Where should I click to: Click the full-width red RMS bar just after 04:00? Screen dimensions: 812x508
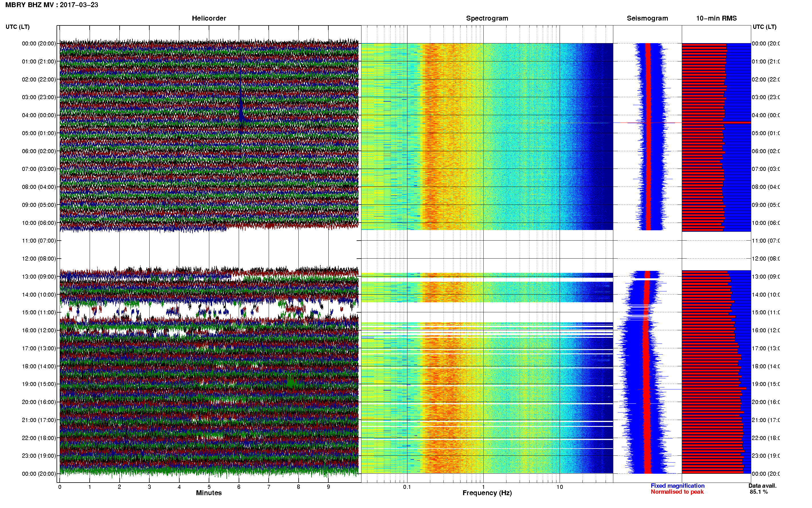coord(716,123)
